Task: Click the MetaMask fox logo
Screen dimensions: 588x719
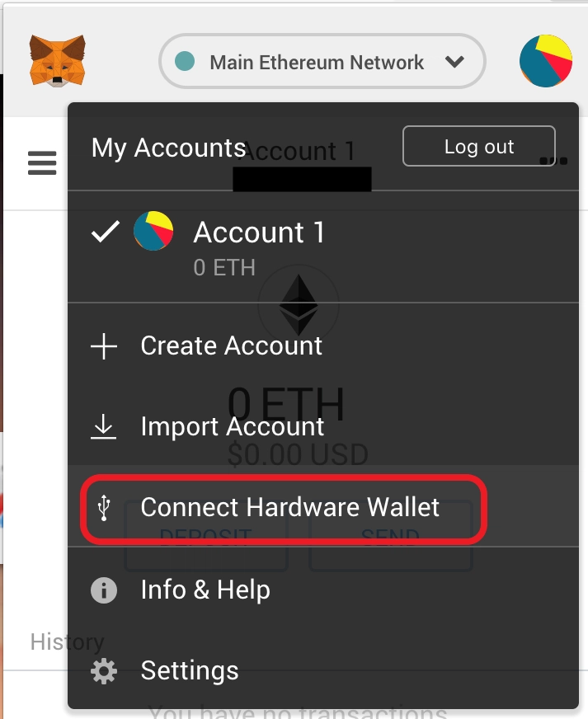Action: pyautogui.click(x=58, y=60)
